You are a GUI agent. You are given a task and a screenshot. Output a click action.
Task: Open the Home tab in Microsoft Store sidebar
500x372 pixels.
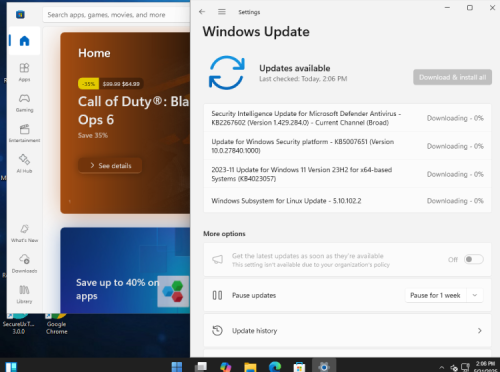click(x=24, y=41)
